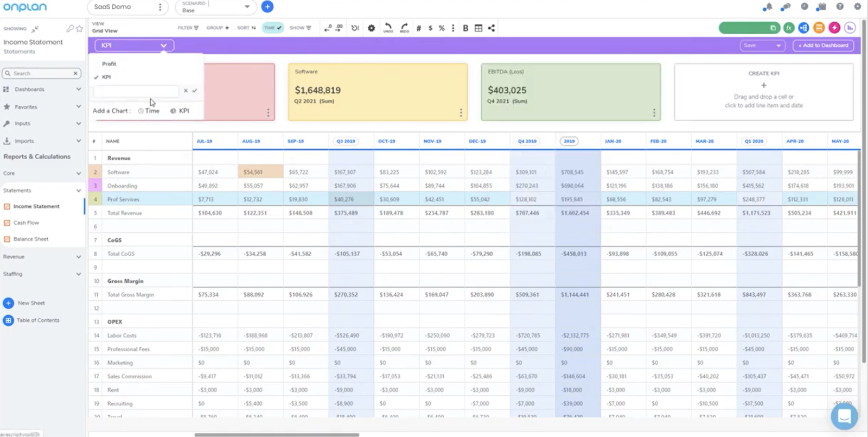This screenshot has height=437, width=868.
Task: Click the Undo arrow icon
Action: [x=388, y=27]
